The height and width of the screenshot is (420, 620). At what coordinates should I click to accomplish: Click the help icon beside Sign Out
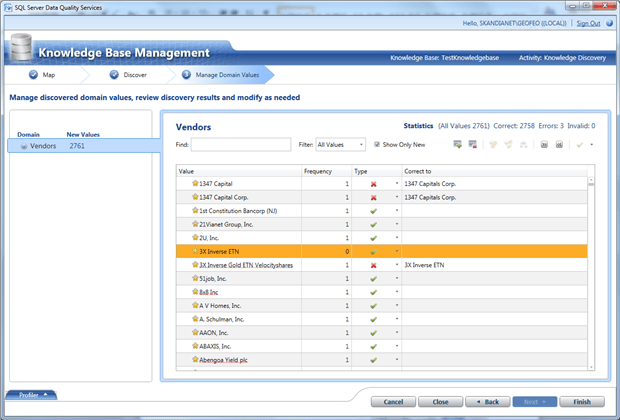click(x=610, y=23)
